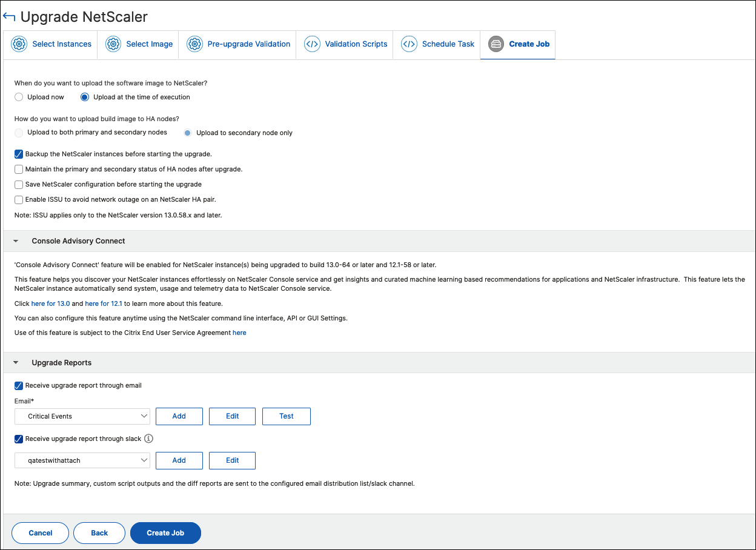756x550 pixels.
Task: Click the ISSU version 13.0.58.x note
Action: coord(118,215)
